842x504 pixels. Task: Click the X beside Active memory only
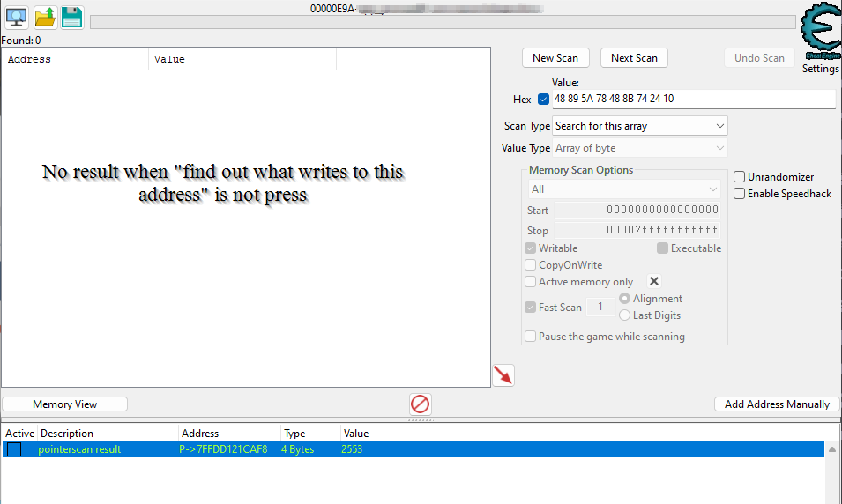coord(654,282)
